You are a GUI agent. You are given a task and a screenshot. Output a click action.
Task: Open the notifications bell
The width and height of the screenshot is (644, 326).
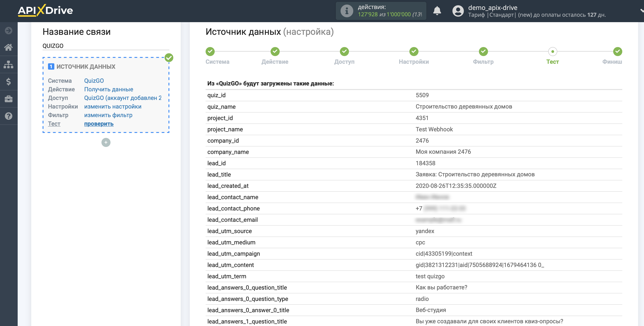(437, 11)
